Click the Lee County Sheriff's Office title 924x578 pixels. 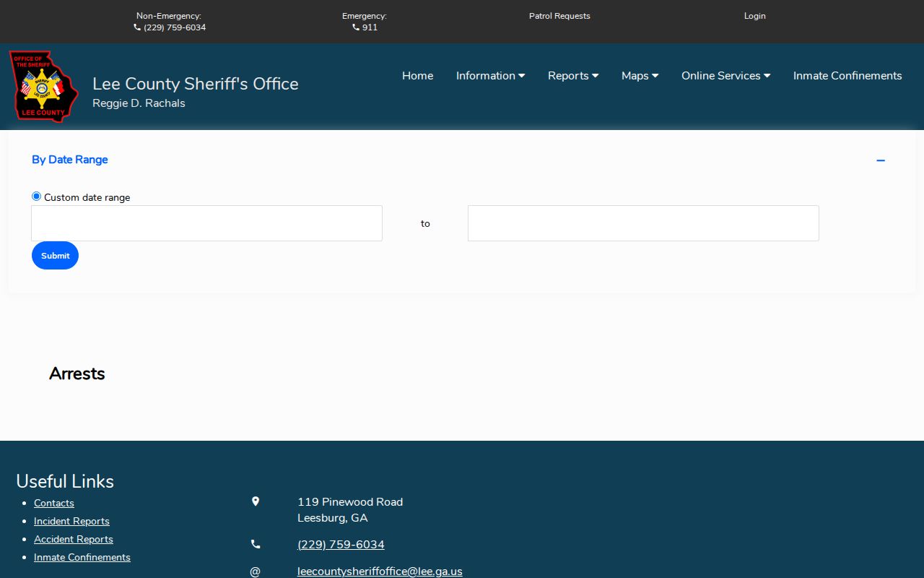coord(196,84)
